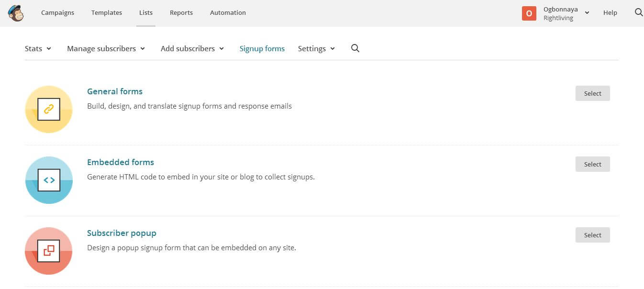Open the top-right search icon
Screen dimensions: 644x289
(x=639, y=13)
